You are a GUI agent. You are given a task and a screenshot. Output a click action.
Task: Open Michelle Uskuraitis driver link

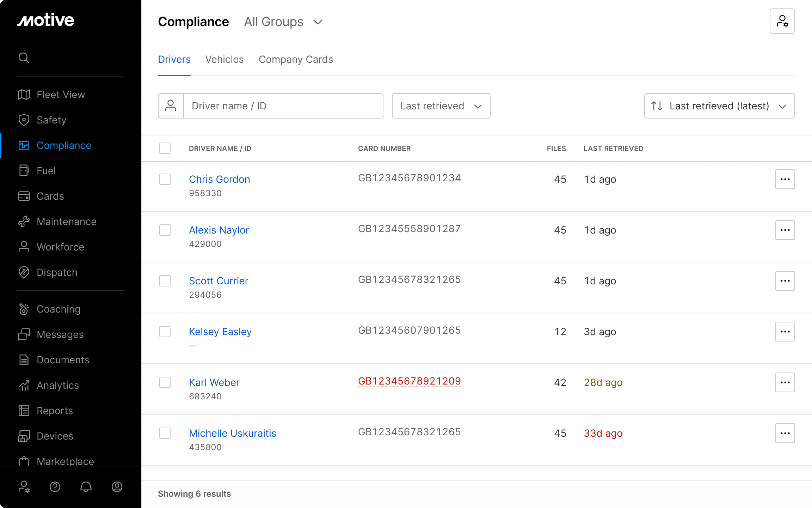(233, 433)
